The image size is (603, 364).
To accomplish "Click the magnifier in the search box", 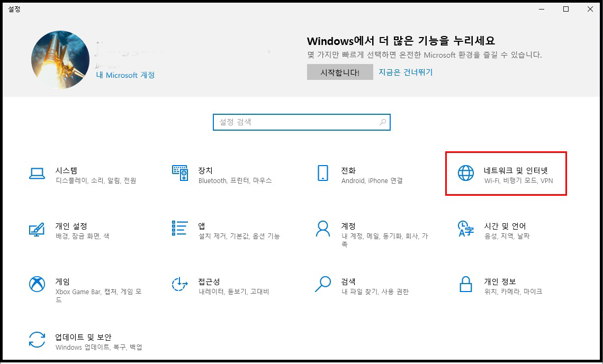I will pyautogui.click(x=383, y=122).
